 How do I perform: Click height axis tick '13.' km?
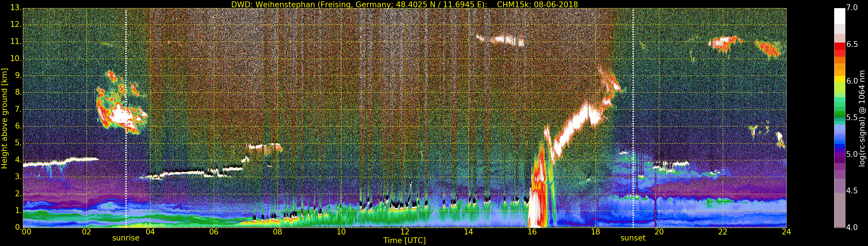click(16, 8)
